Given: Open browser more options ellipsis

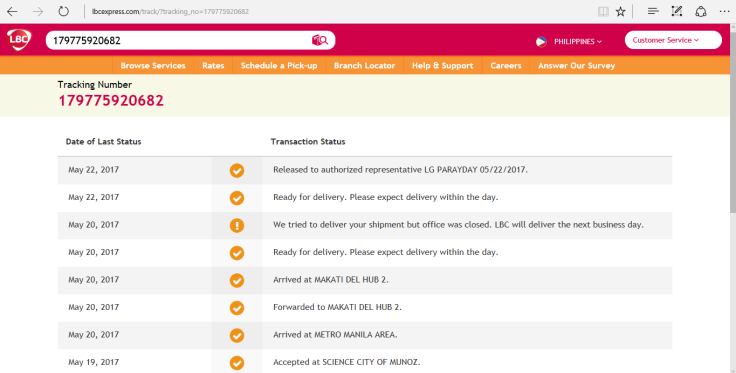Looking at the screenshot, I should 724,11.
